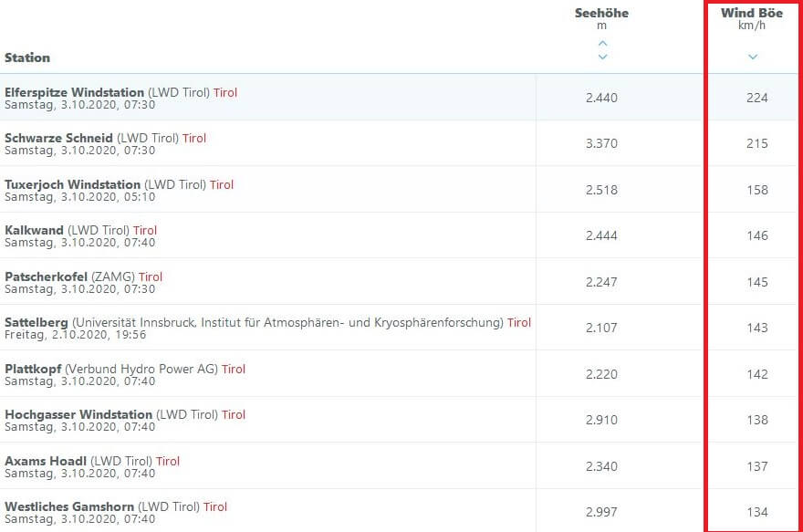The width and height of the screenshot is (803, 532).
Task: Open Tuxerjoch Windstation station entry
Action: click(73, 184)
